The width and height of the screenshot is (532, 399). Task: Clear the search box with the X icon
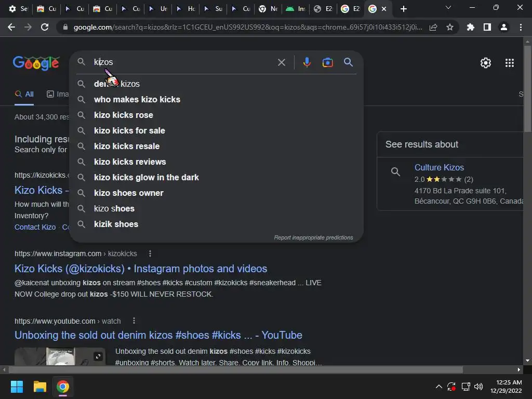click(281, 62)
